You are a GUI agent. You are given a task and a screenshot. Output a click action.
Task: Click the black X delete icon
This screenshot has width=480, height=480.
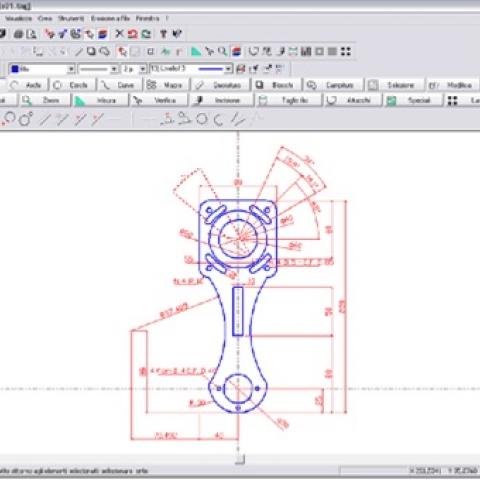[119, 34]
